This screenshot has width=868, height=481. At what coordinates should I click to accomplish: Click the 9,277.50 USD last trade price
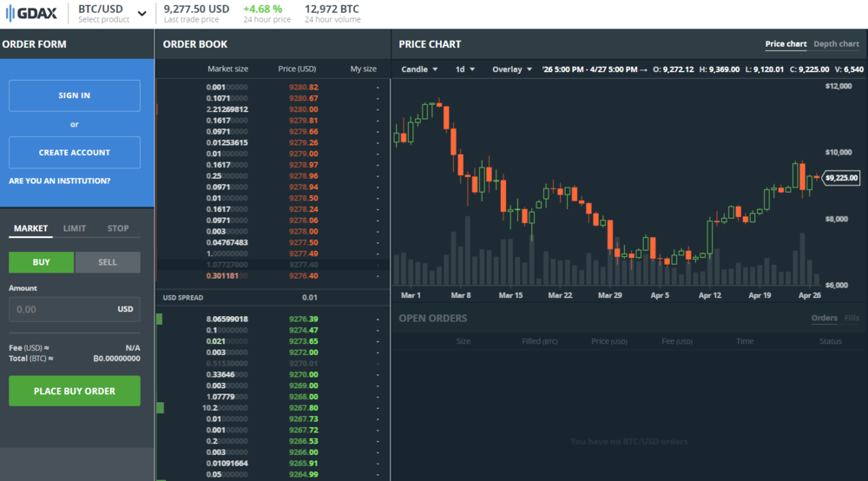pos(196,10)
